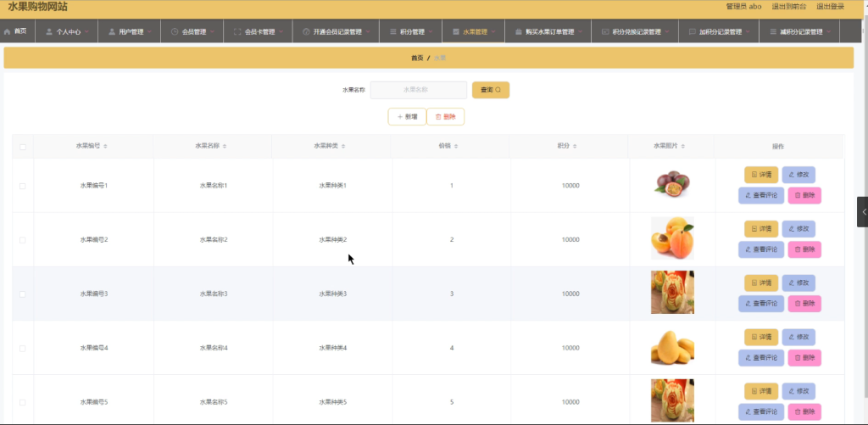
Task: Click the 水果名称 search input field
Action: pyautogui.click(x=419, y=90)
